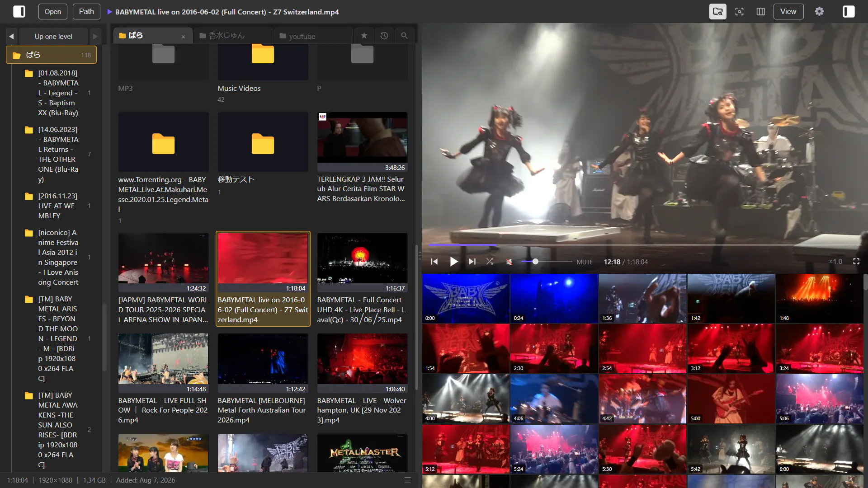
Task: Click the face focus scan icon
Action: point(739,11)
